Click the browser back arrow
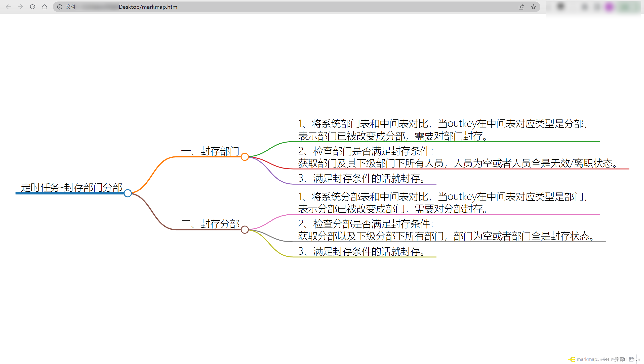 coord(8,7)
